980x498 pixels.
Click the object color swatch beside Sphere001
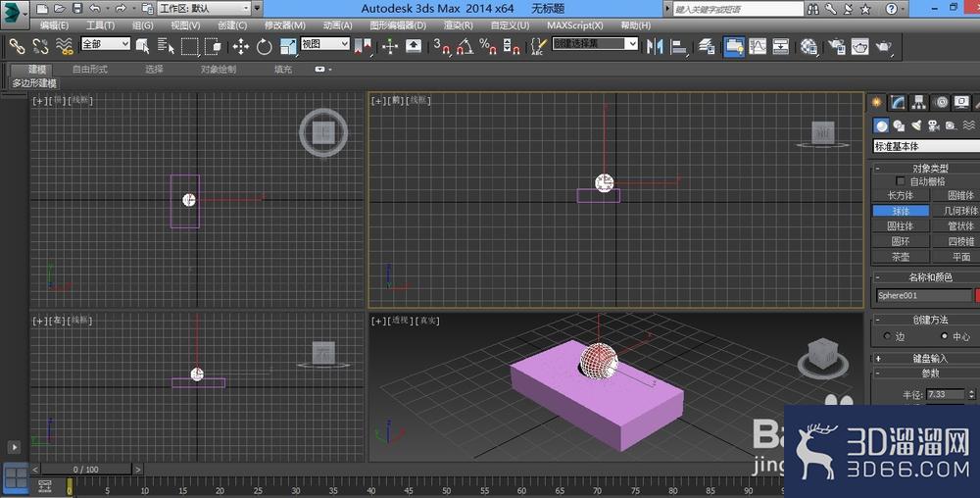point(977,295)
